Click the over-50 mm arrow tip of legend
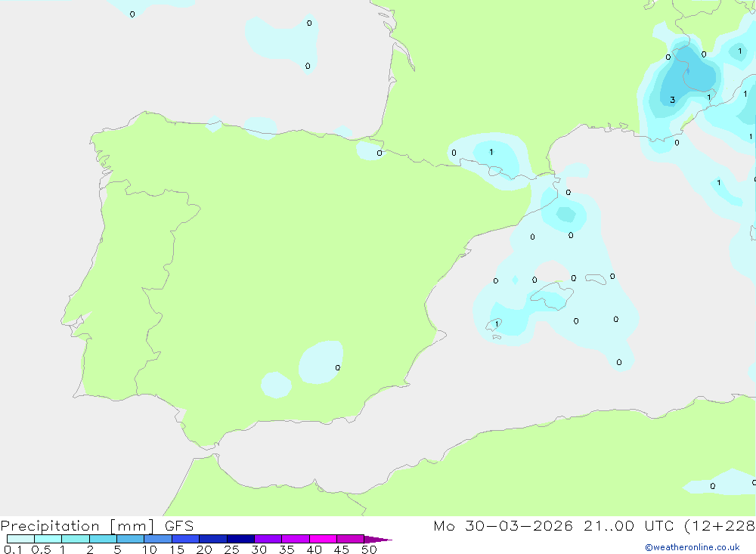 pyautogui.click(x=378, y=539)
